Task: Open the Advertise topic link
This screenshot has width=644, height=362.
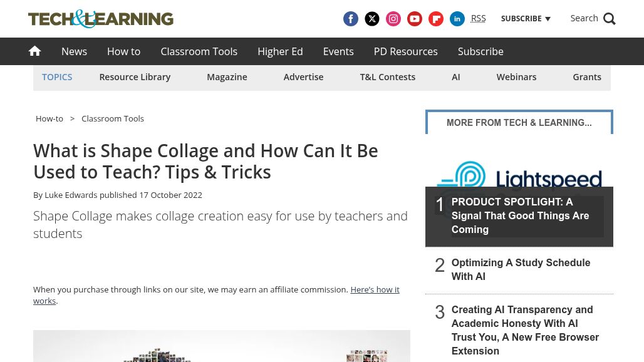Action: [x=303, y=77]
